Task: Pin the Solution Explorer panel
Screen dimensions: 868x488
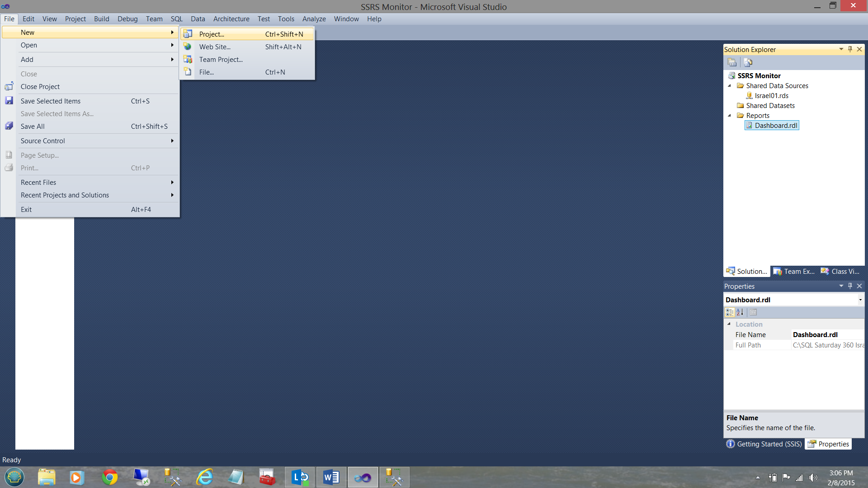Action: pos(850,49)
